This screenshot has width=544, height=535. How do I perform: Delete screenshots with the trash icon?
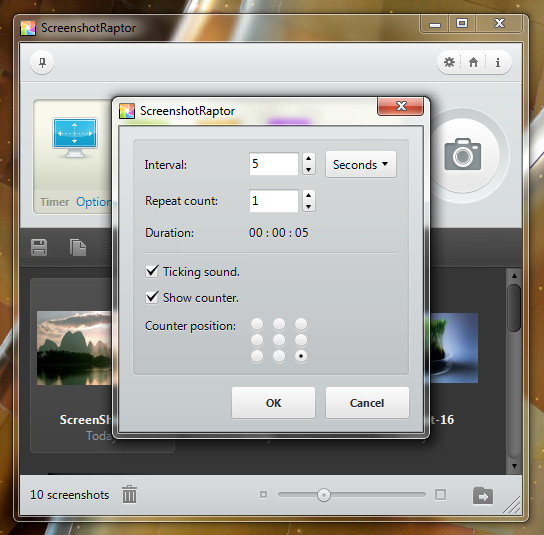click(x=129, y=494)
